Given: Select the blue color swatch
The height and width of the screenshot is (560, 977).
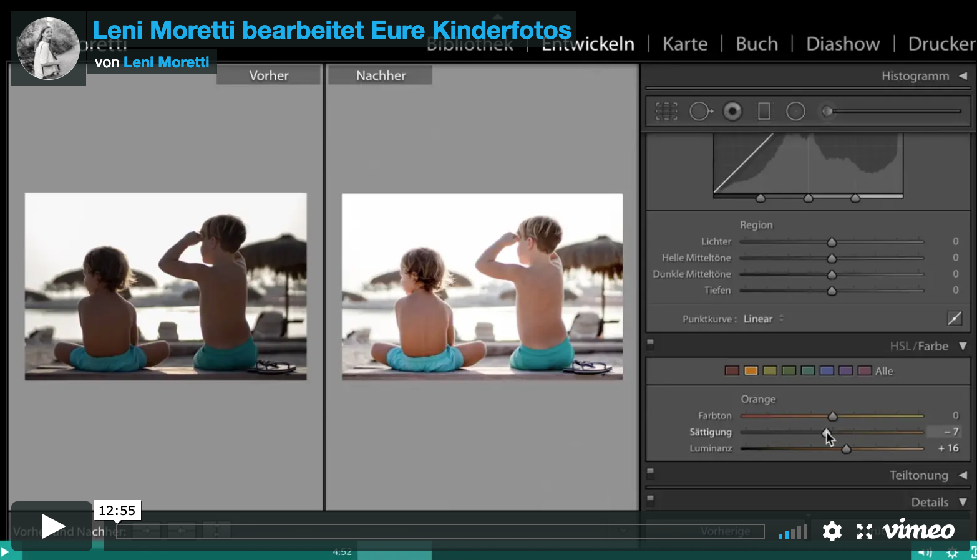Looking at the screenshot, I should [827, 371].
